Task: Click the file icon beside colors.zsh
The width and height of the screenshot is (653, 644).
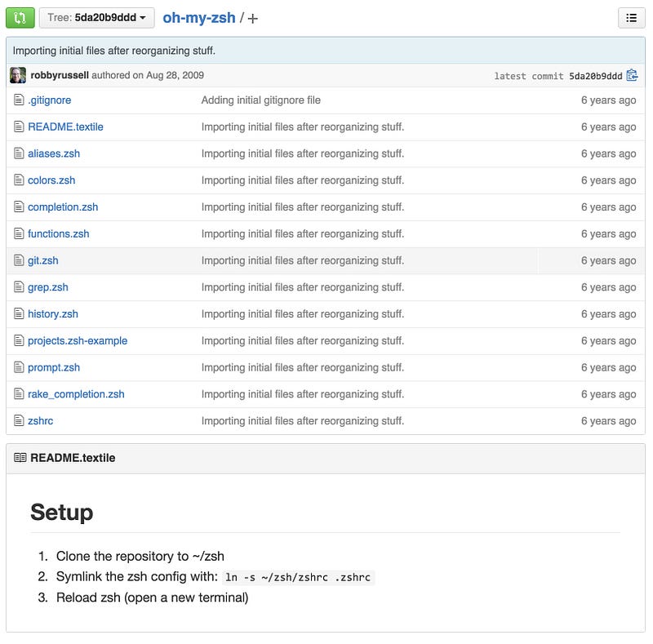Action: coord(19,180)
